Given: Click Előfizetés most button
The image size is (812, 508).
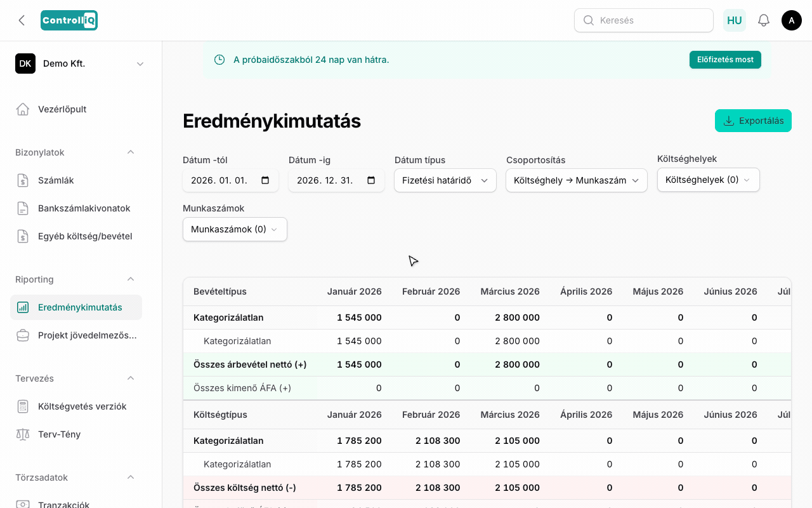Looking at the screenshot, I should coord(725,60).
